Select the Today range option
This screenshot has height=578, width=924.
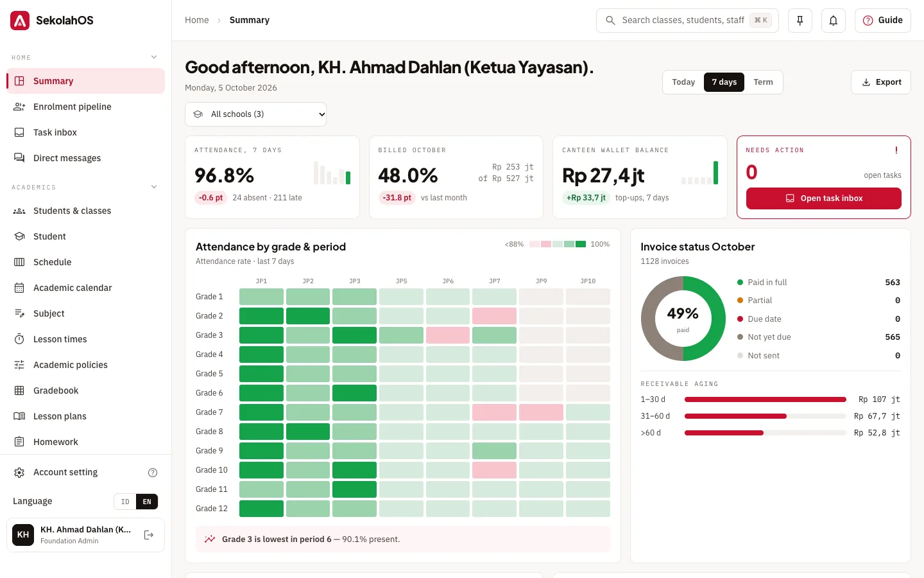(683, 82)
